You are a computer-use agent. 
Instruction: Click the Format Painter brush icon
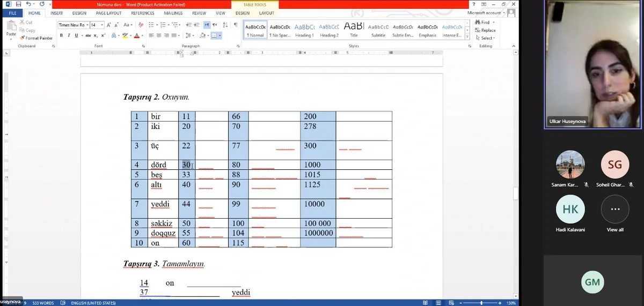(23, 38)
